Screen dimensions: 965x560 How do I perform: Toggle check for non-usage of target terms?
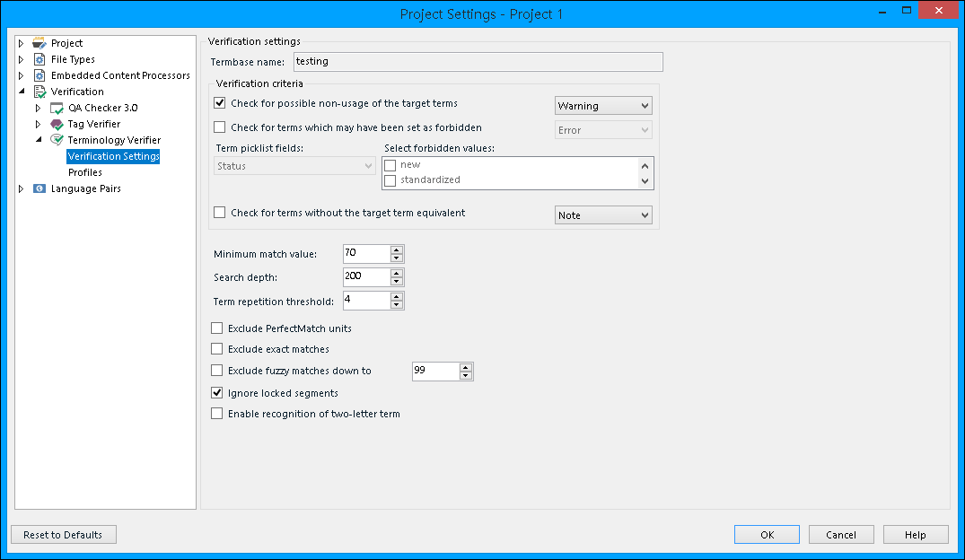point(220,103)
